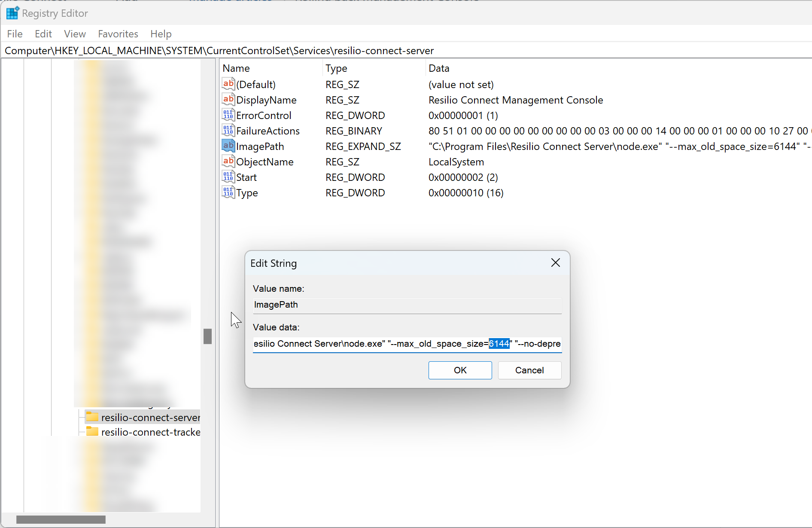Select the ImagePath string value icon

pyautogui.click(x=228, y=146)
